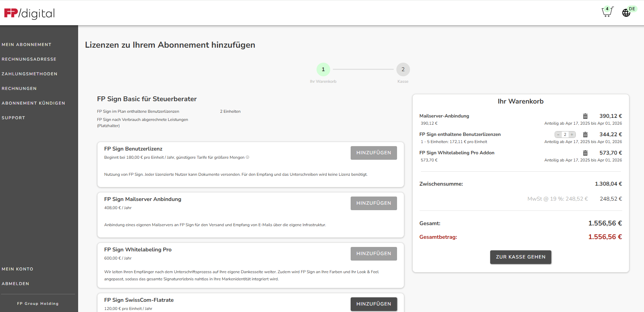Click Abmelden in sidebar
This screenshot has height=312, width=644.
(16, 283)
